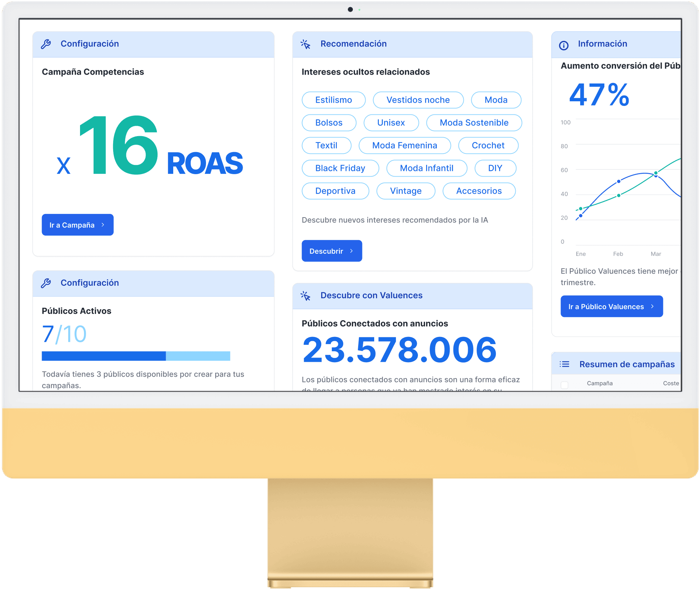
Task: Click the Descubre con Valuences cursor icon
Action: click(306, 296)
